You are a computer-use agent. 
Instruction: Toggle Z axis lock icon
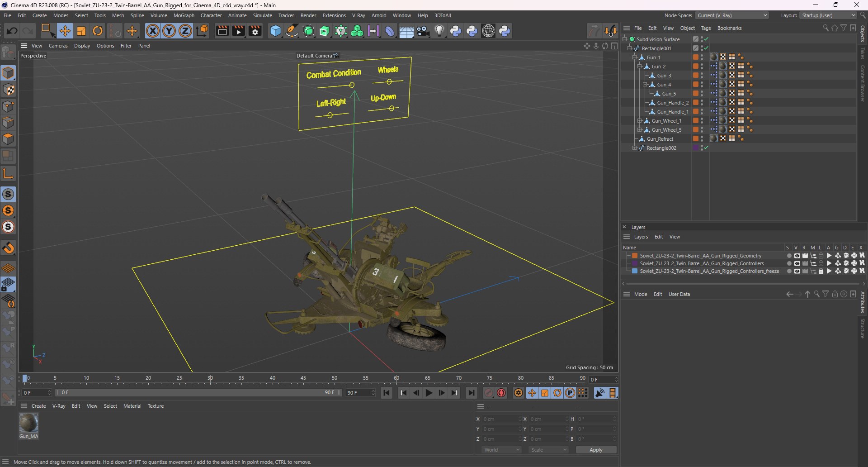coord(185,31)
